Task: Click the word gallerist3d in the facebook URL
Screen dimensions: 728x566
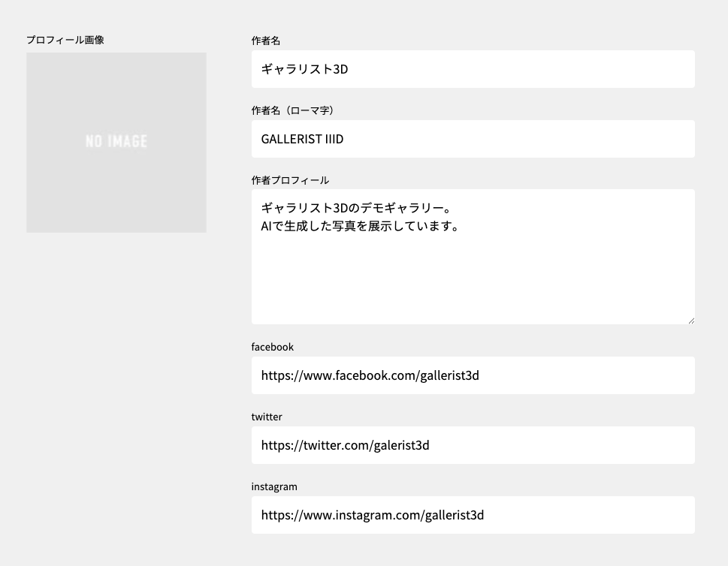Action: tap(449, 376)
